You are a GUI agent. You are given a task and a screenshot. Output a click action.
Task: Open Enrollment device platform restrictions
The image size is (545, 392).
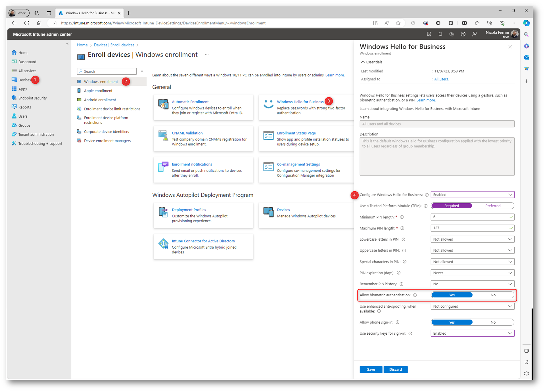pos(106,120)
